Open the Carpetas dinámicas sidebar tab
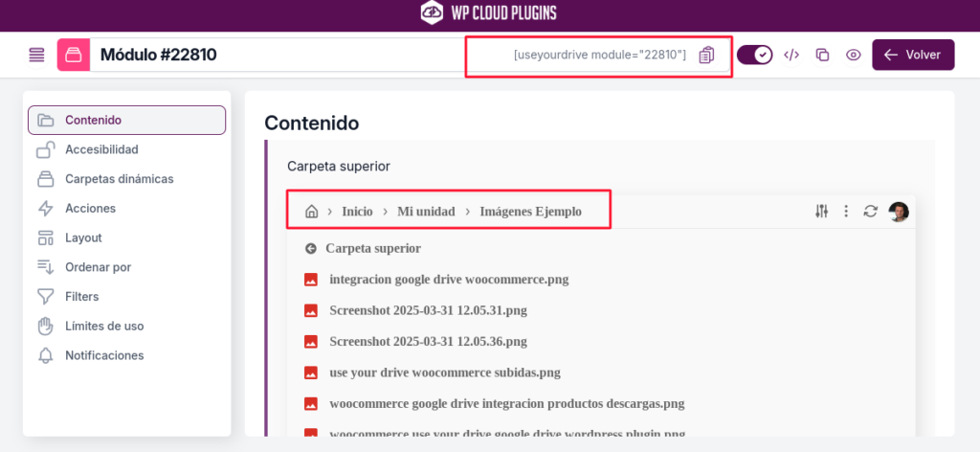 click(x=127, y=179)
